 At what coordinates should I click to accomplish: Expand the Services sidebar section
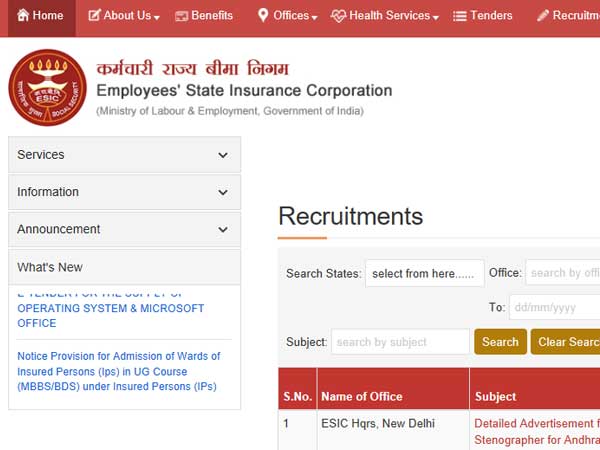(124, 155)
